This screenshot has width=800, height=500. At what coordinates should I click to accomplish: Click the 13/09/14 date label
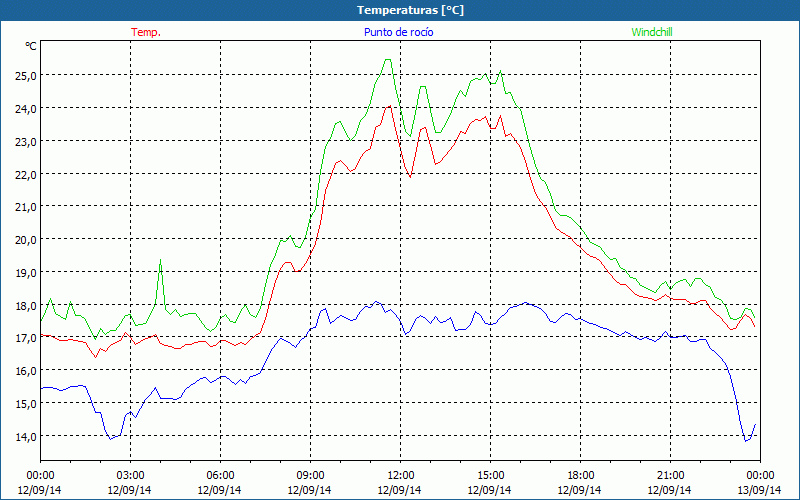[x=760, y=490]
